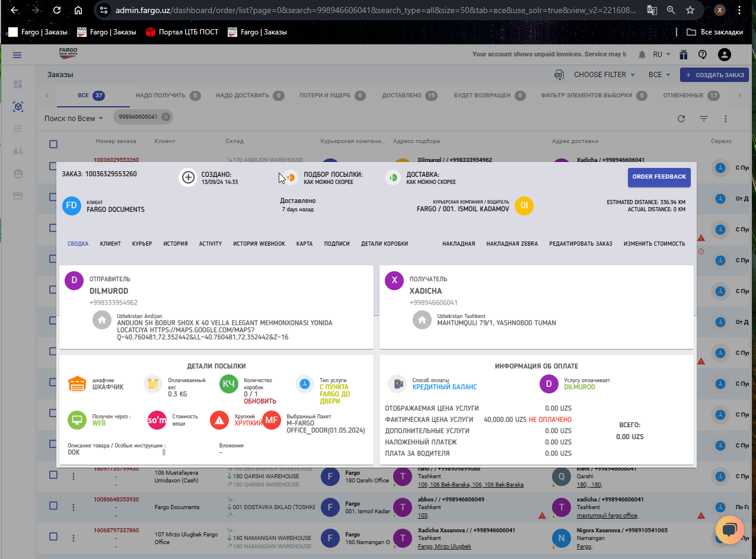Viewport: 756px width, 559px height.
Task: Click the tabs scroll-left chevron
Action: click(x=47, y=96)
